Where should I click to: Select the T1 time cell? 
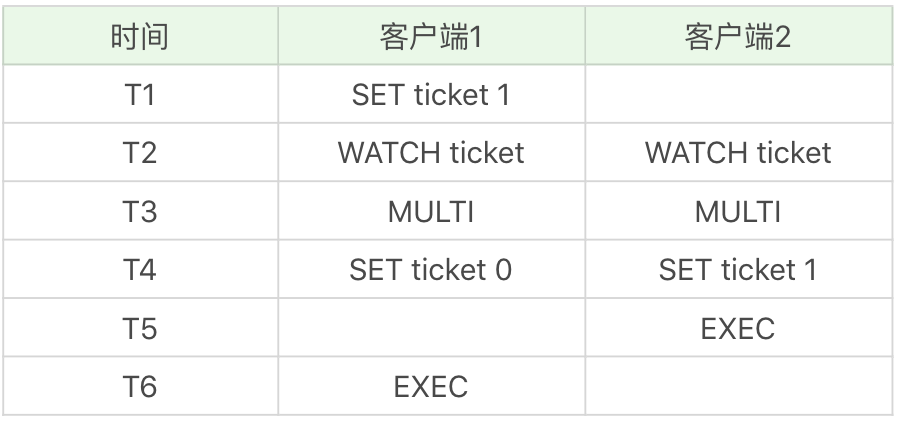[x=140, y=95]
